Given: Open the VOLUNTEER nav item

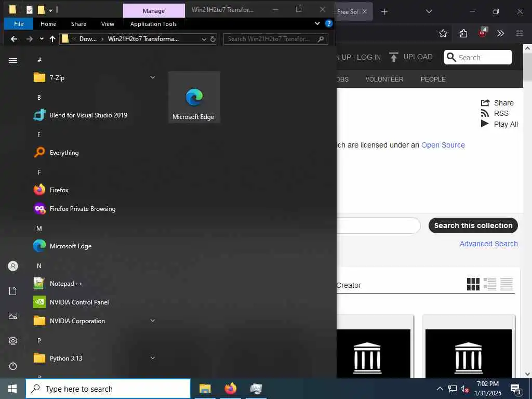Looking at the screenshot, I should pyautogui.click(x=384, y=79).
